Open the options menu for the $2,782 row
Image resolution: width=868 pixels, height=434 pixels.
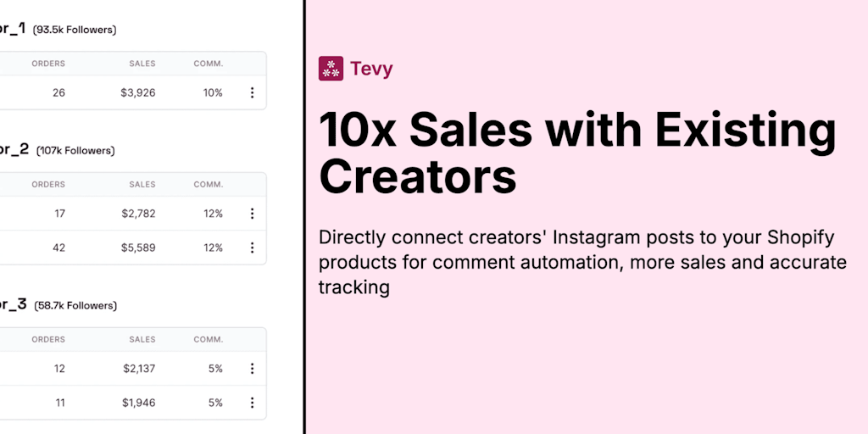[252, 214]
